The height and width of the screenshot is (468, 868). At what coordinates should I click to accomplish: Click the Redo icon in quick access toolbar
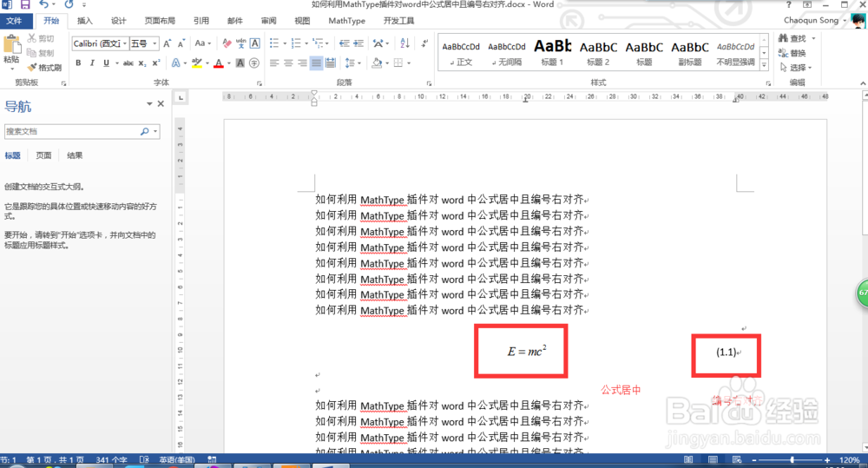(69, 4)
